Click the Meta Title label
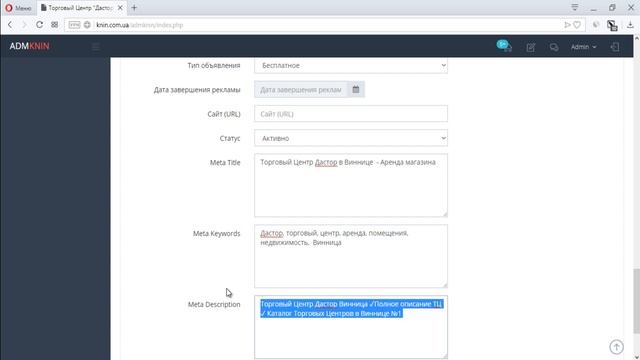Screen dimensions: 640x360 tap(225, 162)
